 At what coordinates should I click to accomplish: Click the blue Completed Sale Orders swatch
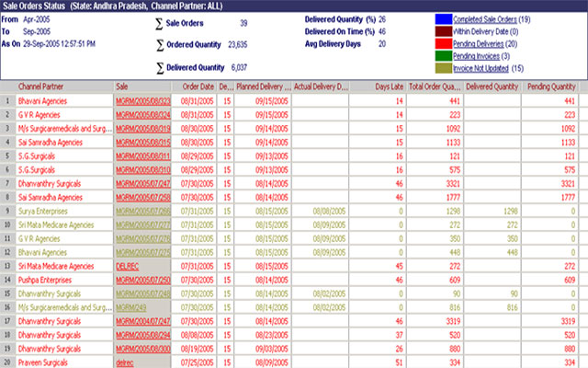click(443, 19)
